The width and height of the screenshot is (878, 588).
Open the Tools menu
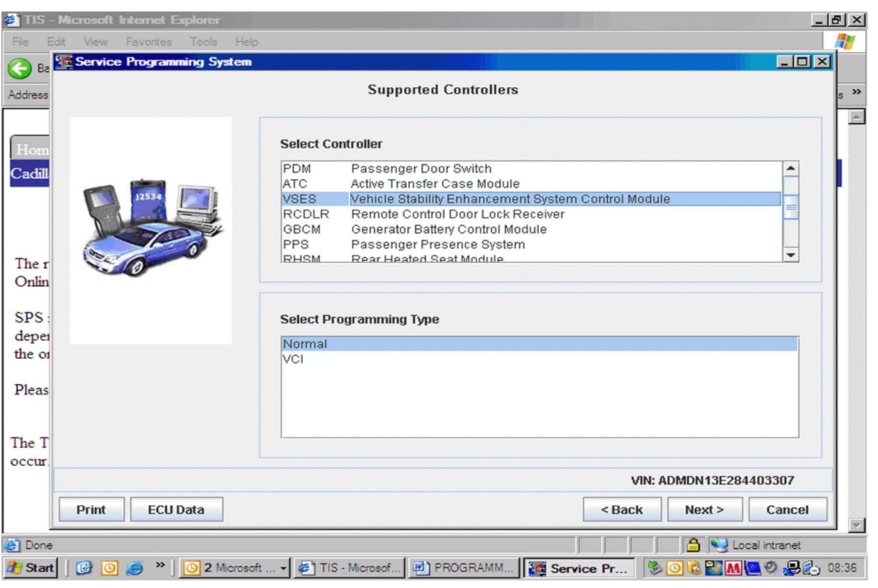click(x=203, y=42)
